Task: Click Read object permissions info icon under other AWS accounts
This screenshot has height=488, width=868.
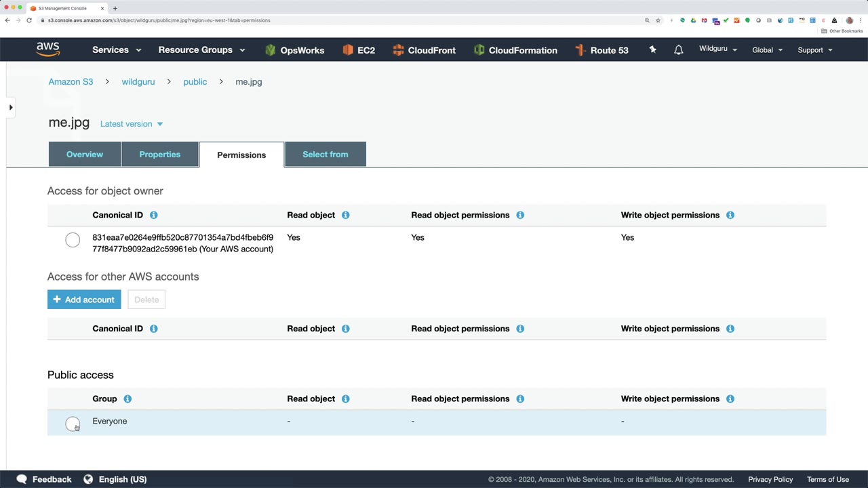Action: [520, 329]
